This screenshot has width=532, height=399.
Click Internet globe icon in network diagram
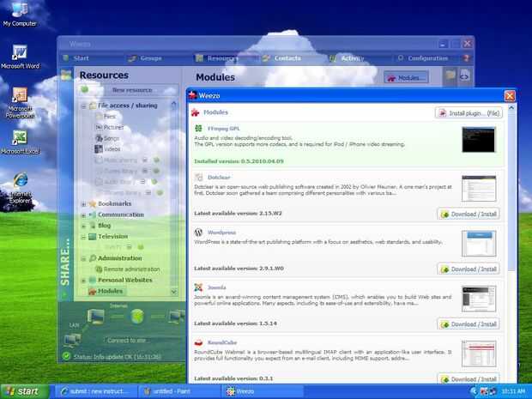point(137,317)
